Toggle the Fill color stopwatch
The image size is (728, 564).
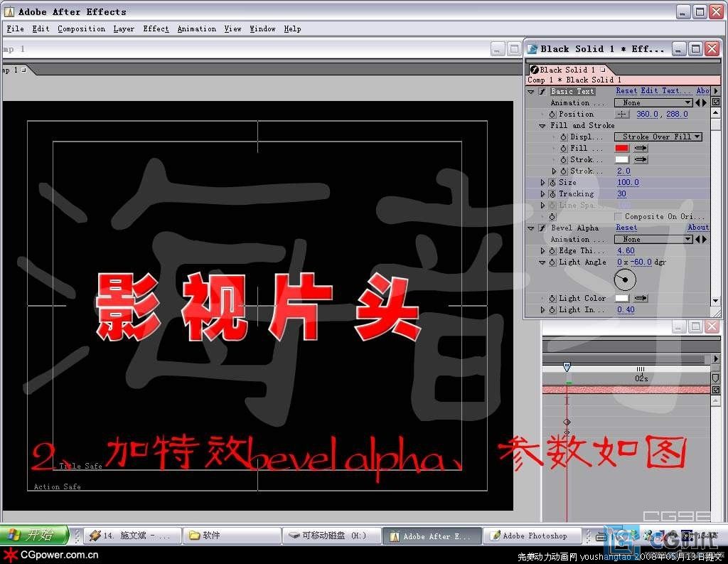[x=563, y=148]
